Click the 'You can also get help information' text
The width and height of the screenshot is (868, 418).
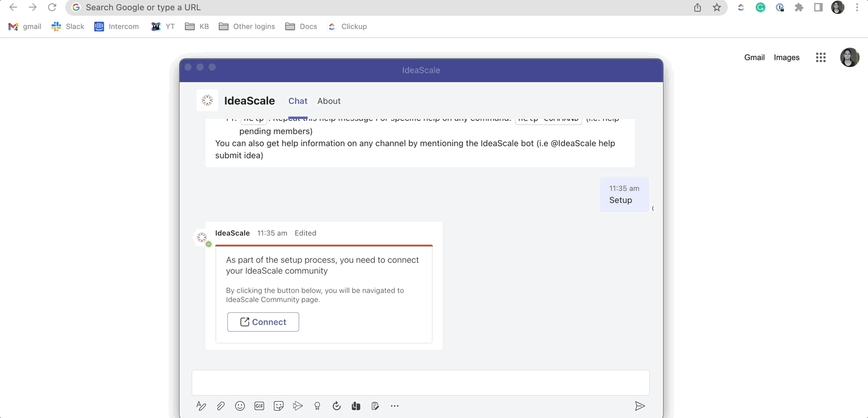click(415, 149)
